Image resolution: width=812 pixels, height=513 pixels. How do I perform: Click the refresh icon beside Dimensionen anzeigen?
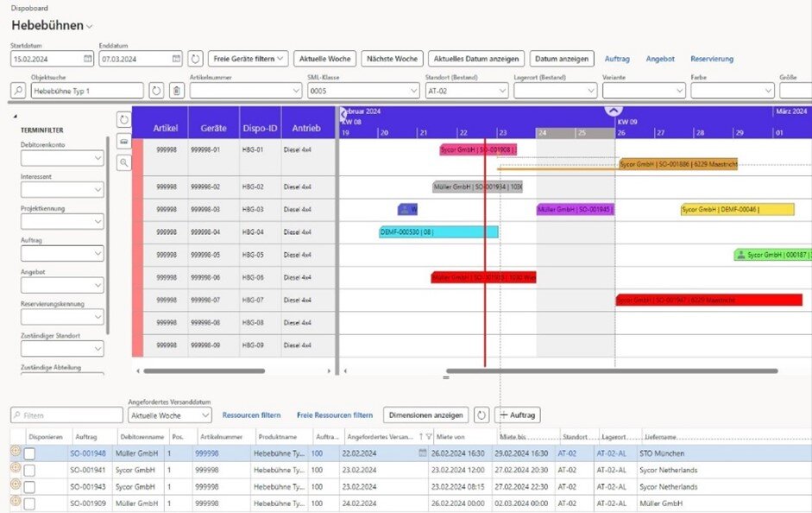click(482, 415)
